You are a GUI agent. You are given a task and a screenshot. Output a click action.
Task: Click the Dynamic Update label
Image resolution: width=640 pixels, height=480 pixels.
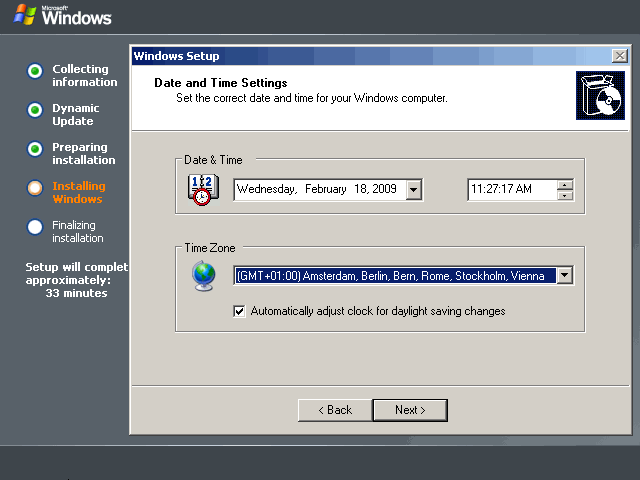click(x=76, y=115)
